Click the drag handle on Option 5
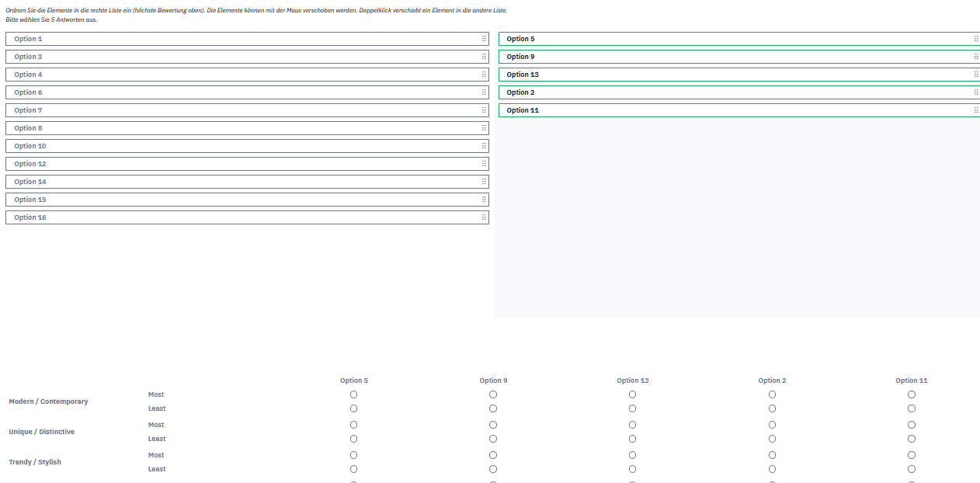 pos(976,39)
